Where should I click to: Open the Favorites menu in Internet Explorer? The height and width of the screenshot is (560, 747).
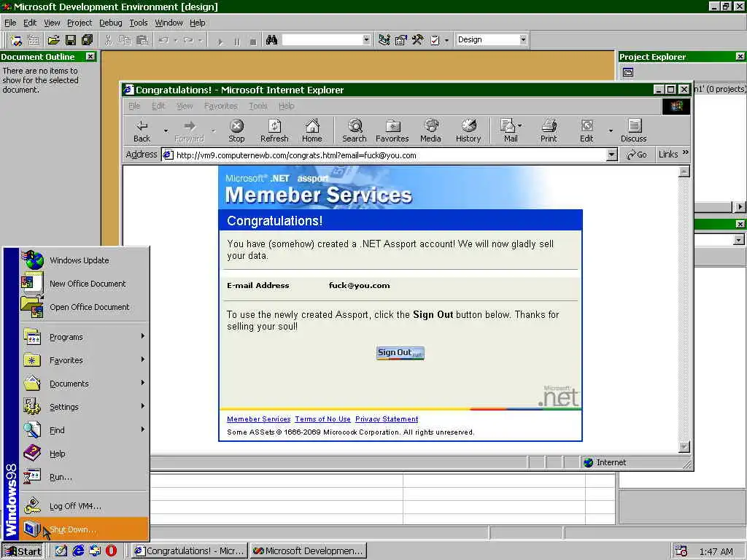tap(220, 106)
